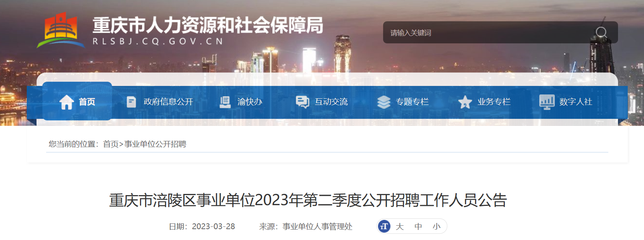Screen dimensions: 644x240
Task: Click the 互动交流 chat bubble icon
Action: click(x=302, y=102)
